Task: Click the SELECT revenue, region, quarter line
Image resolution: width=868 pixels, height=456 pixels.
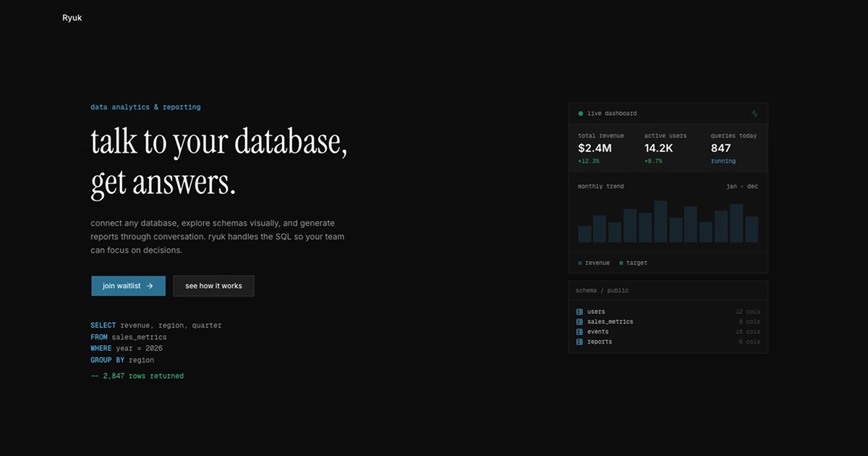Action: 156,326
